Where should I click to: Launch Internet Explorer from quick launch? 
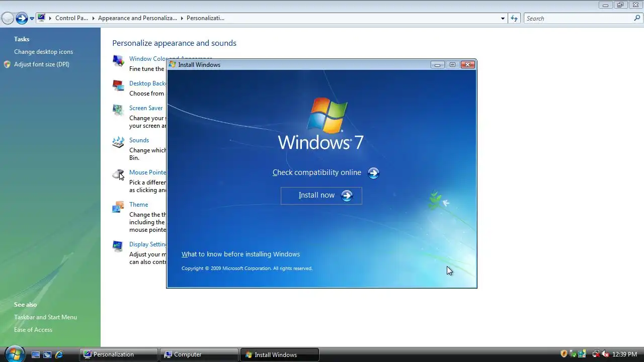[x=59, y=354]
